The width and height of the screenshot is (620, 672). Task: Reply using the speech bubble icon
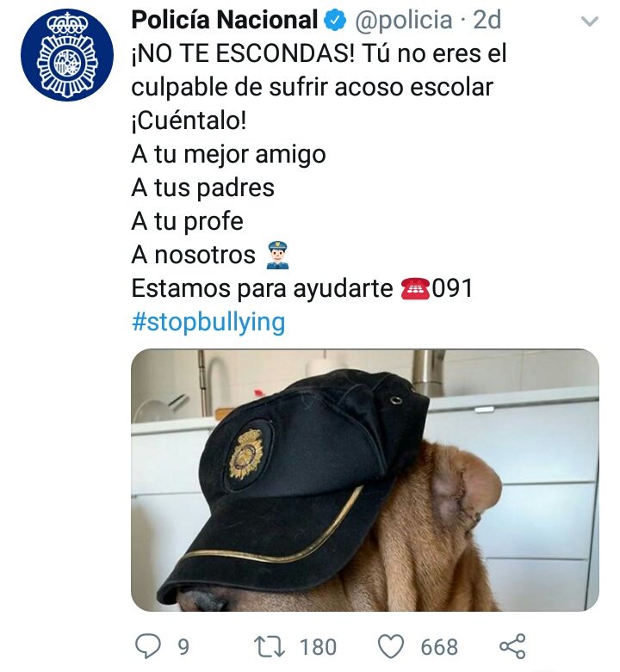(x=148, y=646)
